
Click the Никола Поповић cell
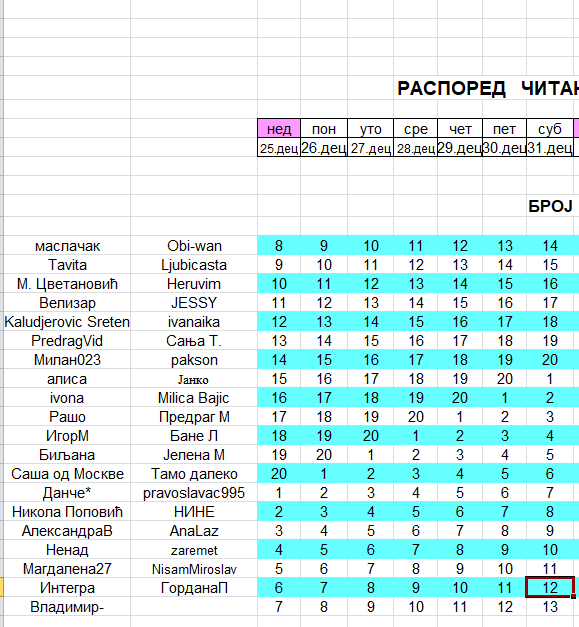point(67,512)
